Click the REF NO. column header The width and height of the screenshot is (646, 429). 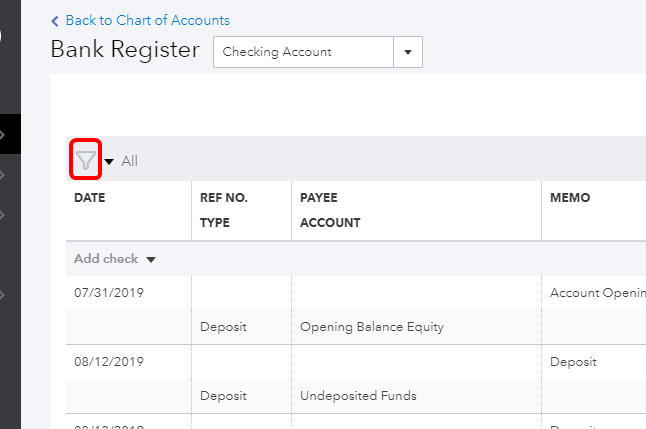click(x=224, y=198)
